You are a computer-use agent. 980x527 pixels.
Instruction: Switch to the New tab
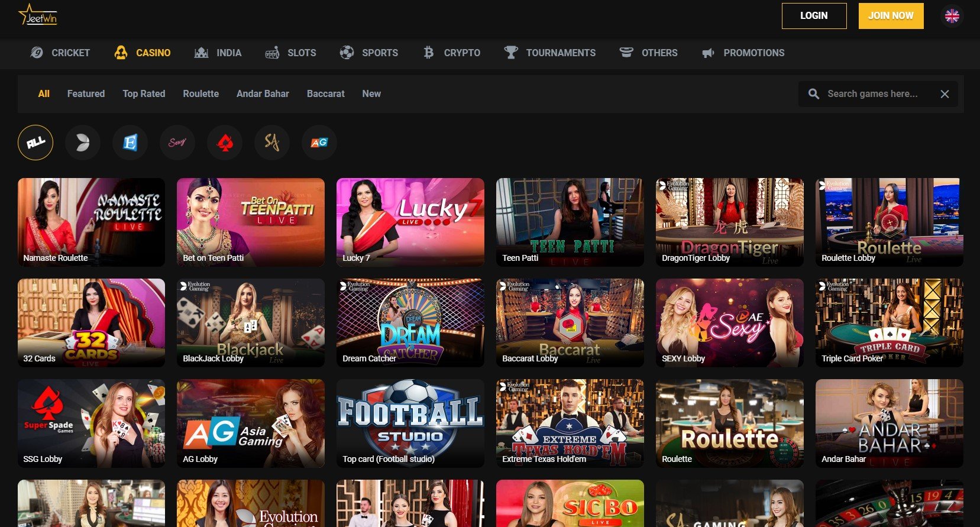371,93
